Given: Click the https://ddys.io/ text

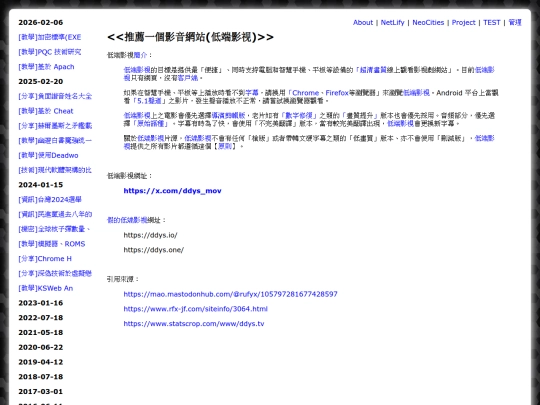Looking at the screenshot, I should (x=150, y=235).
